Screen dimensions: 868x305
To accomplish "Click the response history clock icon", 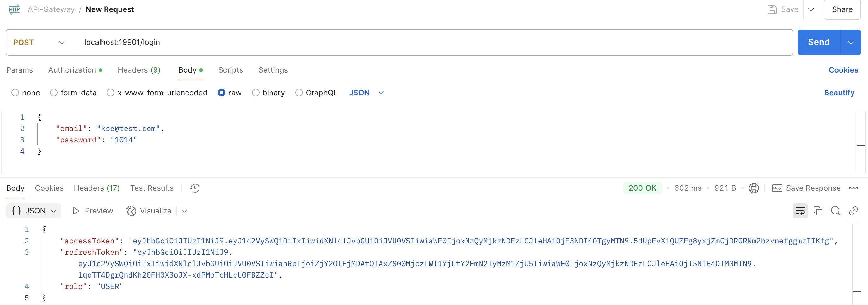I will 194,188.
